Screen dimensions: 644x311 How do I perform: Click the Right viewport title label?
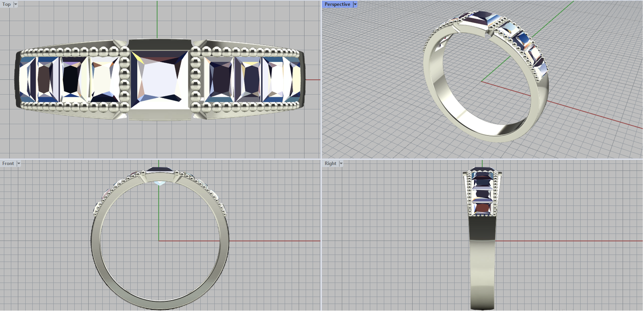point(330,164)
